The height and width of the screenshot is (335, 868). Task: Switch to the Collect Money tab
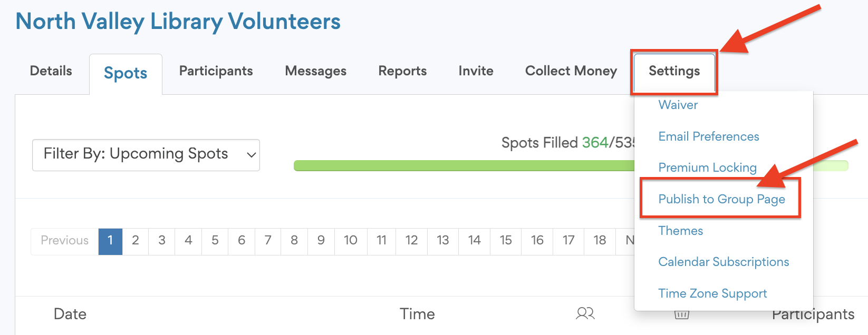[x=571, y=71]
